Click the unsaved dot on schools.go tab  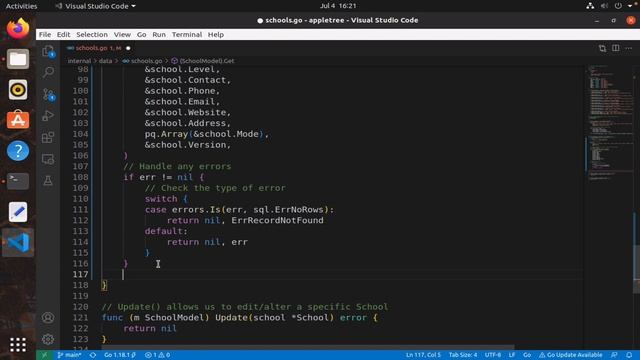pyautogui.click(x=128, y=48)
